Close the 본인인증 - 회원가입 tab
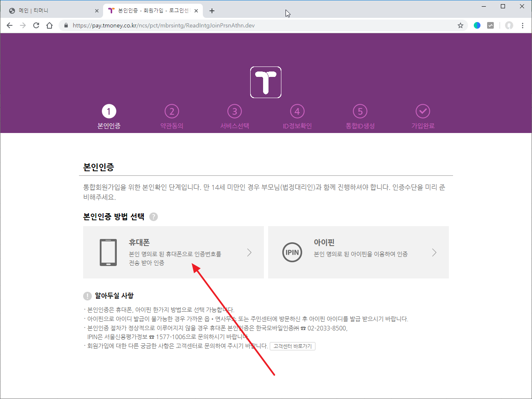 pyautogui.click(x=196, y=11)
